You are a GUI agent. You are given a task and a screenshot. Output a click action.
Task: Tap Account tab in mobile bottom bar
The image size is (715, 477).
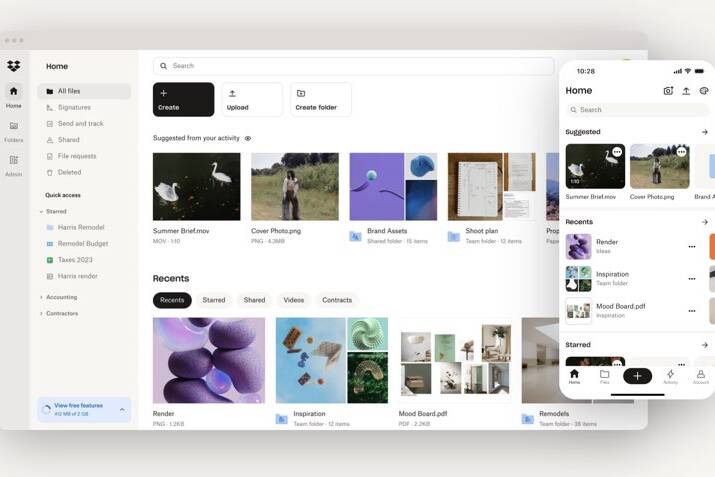coord(701,377)
